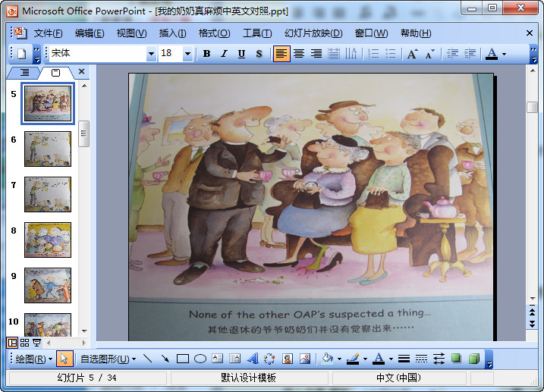Go to the next slide button
The image size is (544, 392).
[532, 324]
